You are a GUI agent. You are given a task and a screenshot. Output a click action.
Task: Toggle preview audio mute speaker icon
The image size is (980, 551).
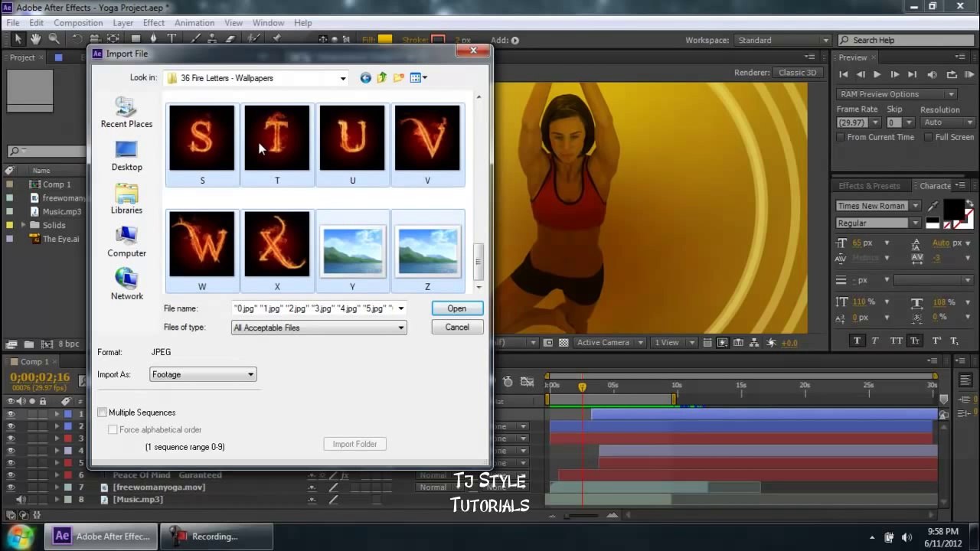coord(932,74)
